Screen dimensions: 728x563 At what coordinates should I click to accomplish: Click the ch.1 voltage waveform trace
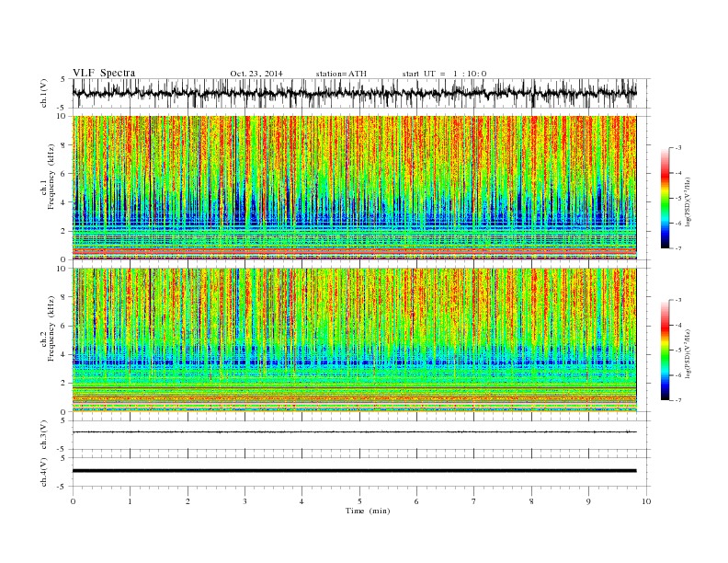pos(354,93)
